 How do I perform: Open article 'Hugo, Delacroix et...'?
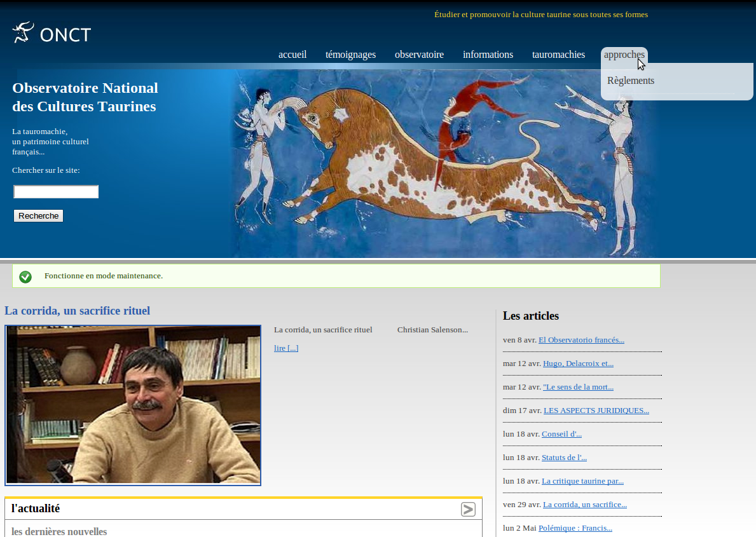click(x=578, y=364)
